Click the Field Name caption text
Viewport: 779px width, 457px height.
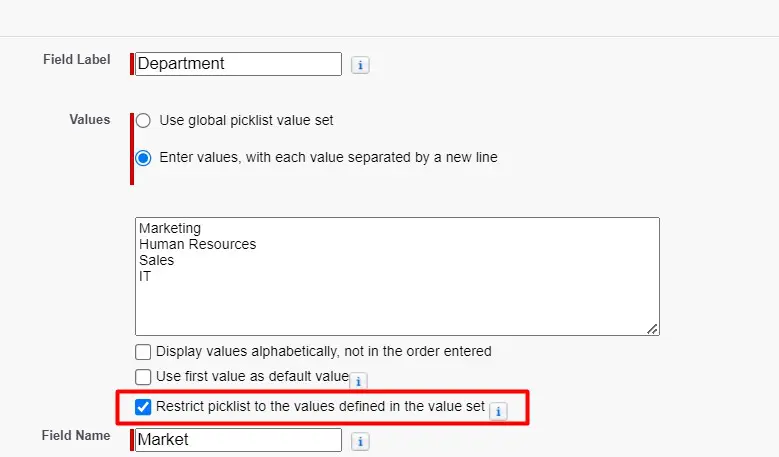75,436
